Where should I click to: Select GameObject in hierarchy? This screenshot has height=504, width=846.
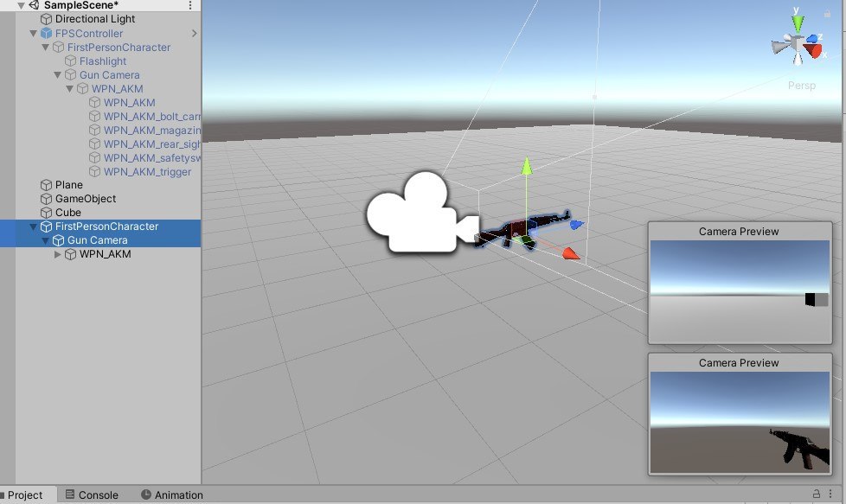pos(86,199)
